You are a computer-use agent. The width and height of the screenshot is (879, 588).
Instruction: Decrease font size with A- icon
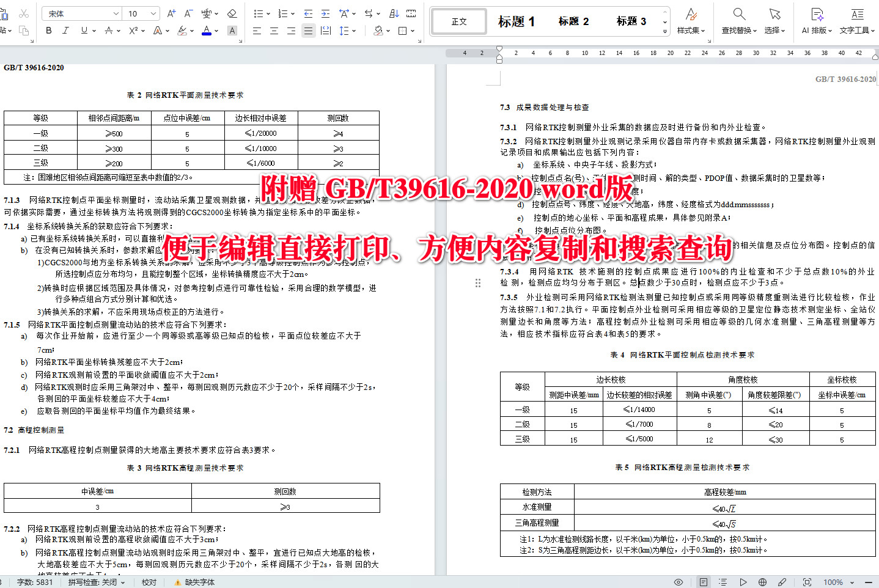click(188, 13)
